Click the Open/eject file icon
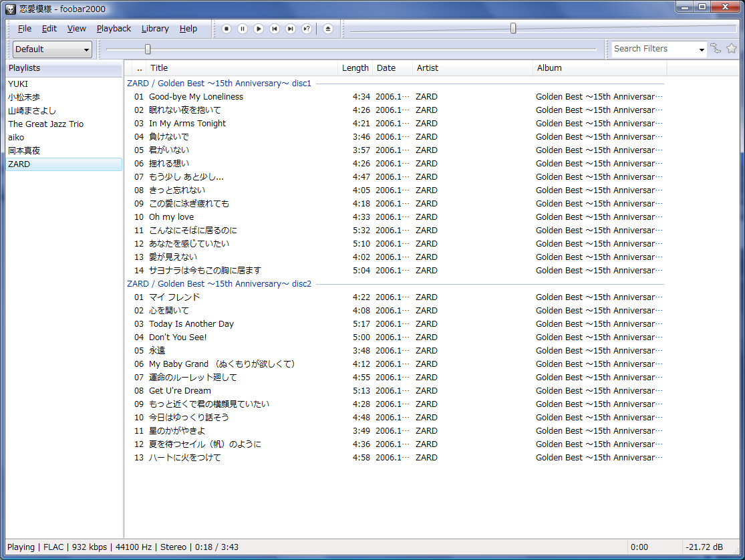Image resolution: width=745 pixels, height=560 pixels. (x=327, y=29)
